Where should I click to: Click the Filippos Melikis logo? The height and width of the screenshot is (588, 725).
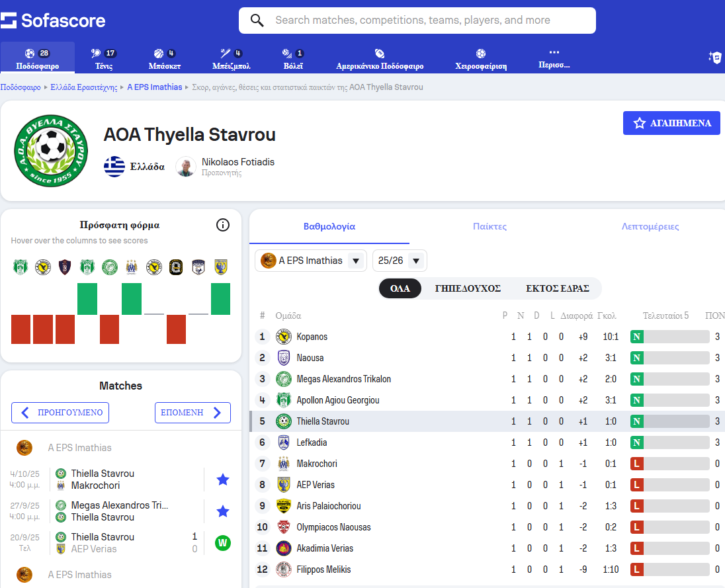pos(283,569)
